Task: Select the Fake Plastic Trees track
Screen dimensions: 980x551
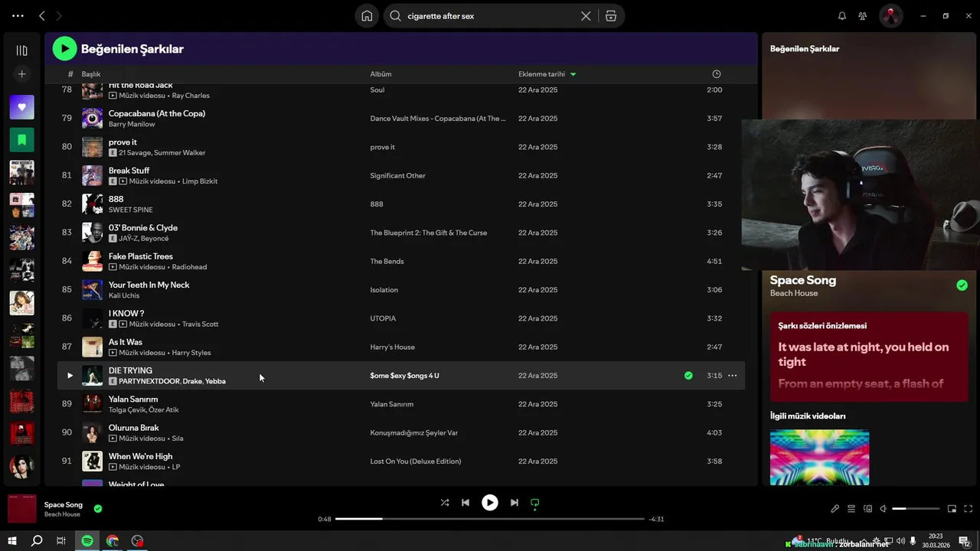Action: 141,256
